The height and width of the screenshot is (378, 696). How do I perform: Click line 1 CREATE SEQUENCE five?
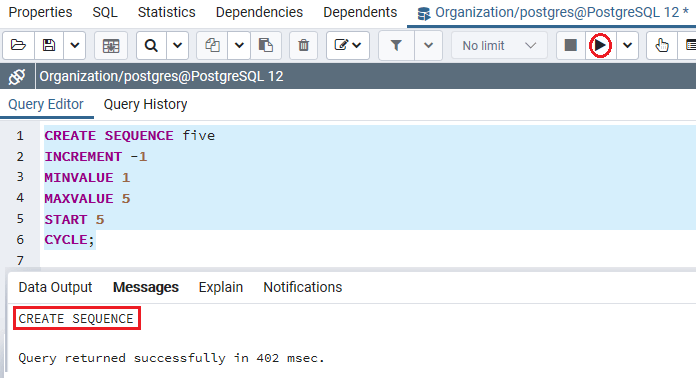pyautogui.click(x=130, y=136)
